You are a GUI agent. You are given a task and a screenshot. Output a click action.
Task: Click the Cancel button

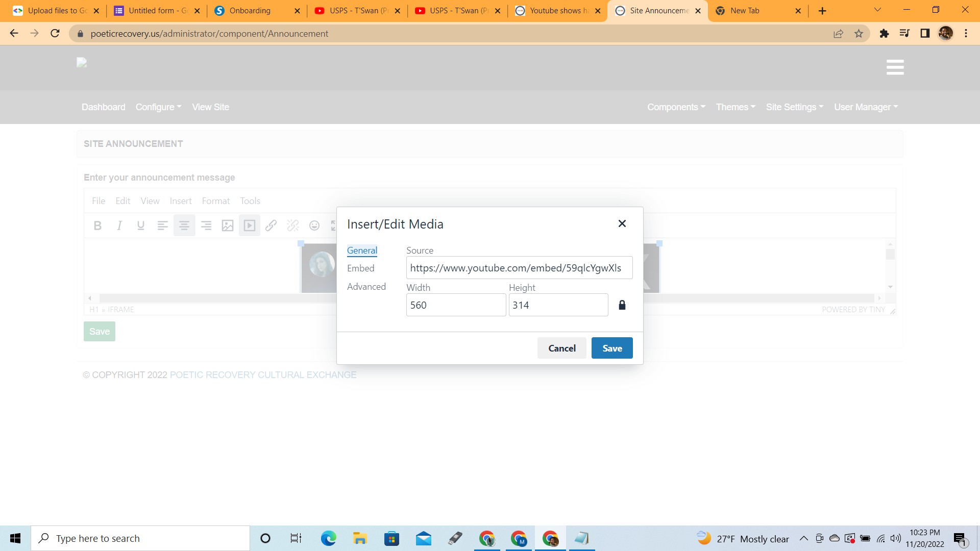[561, 348]
